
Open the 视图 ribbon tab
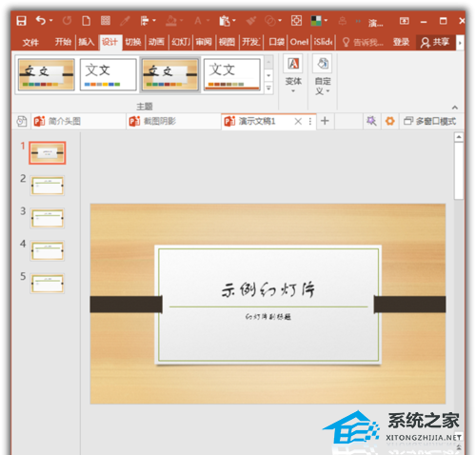(227, 42)
